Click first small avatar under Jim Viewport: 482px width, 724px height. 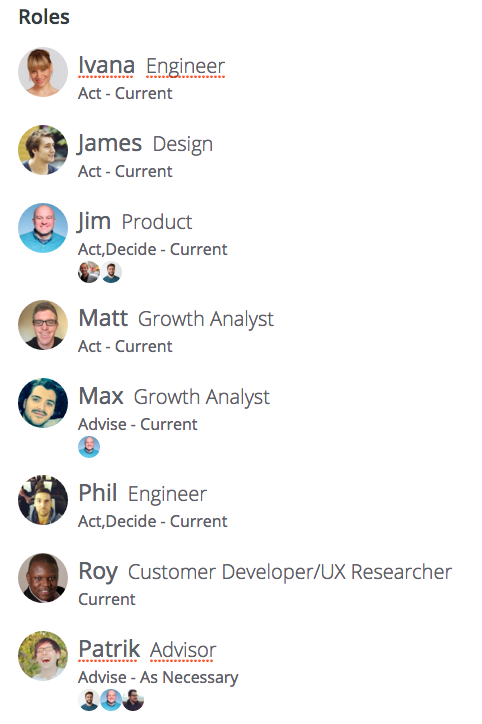click(x=89, y=272)
